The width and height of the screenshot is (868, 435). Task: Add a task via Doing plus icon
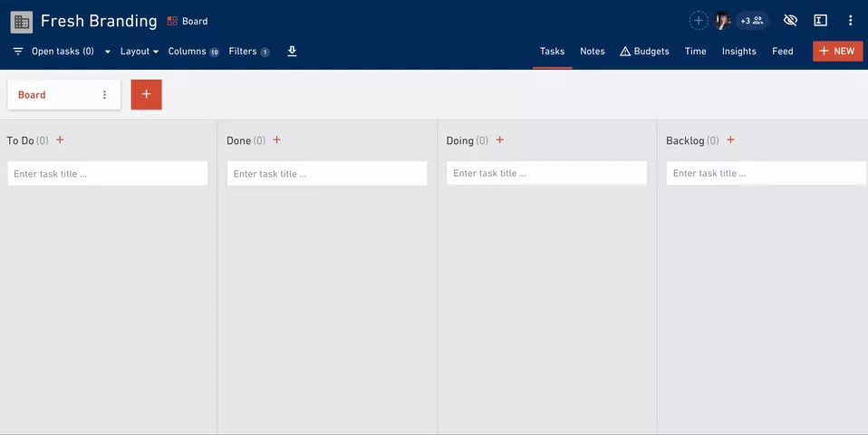point(500,140)
